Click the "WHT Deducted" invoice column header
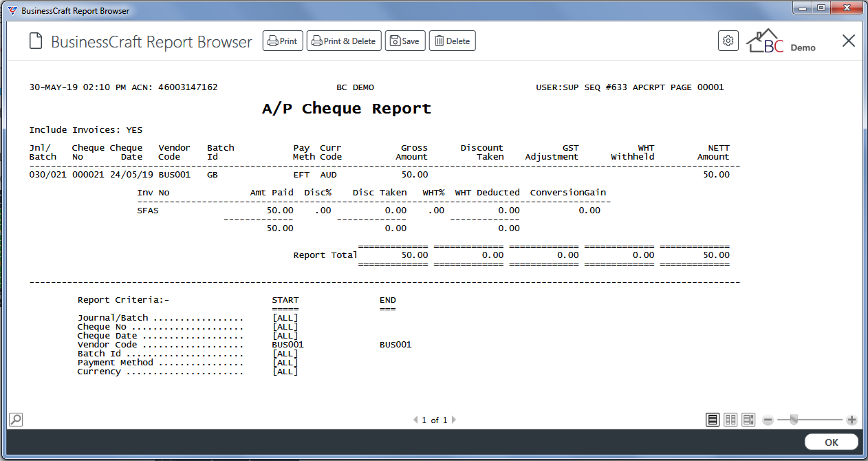Viewport: 868px width, 461px height. click(488, 193)
